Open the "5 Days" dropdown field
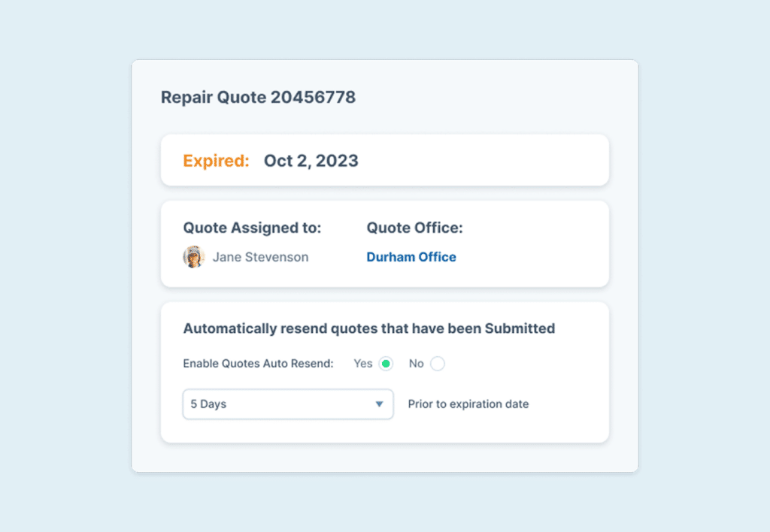The width and height of the screenshot is (770, 532). pyautogui.click(x=287, y=404)
